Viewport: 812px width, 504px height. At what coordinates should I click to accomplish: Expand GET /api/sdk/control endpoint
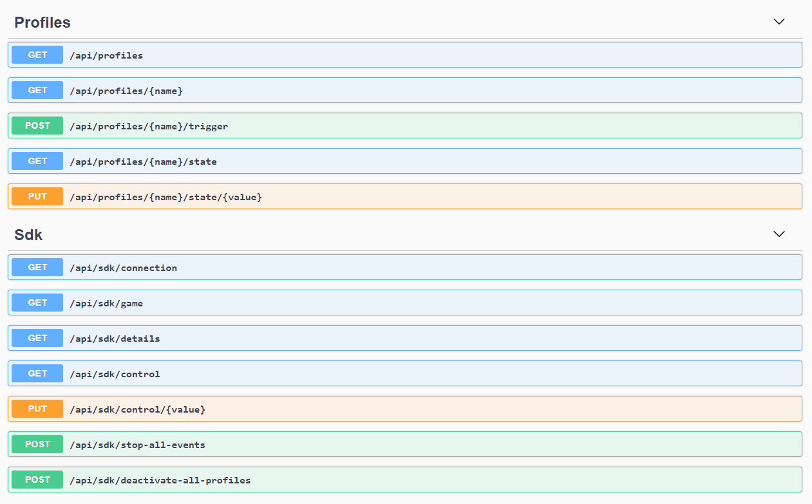405,373
